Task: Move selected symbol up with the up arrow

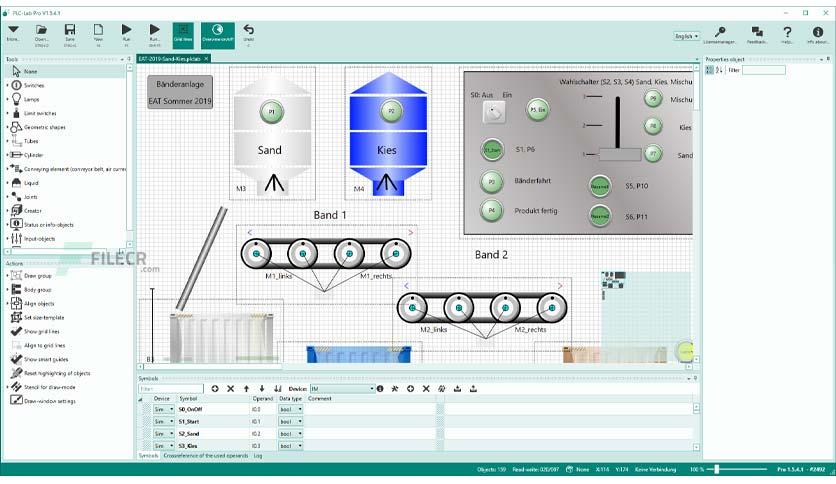Action: (x=246, y=389)
